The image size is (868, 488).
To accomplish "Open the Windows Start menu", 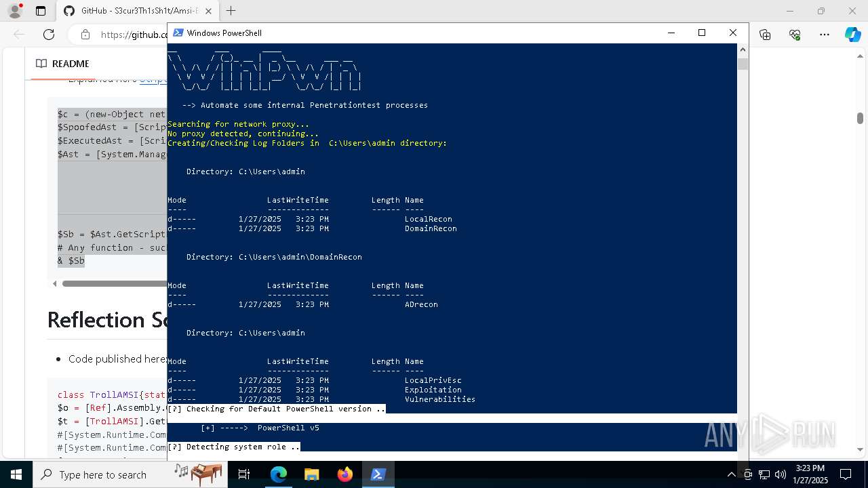I will (x=16, y=474).
